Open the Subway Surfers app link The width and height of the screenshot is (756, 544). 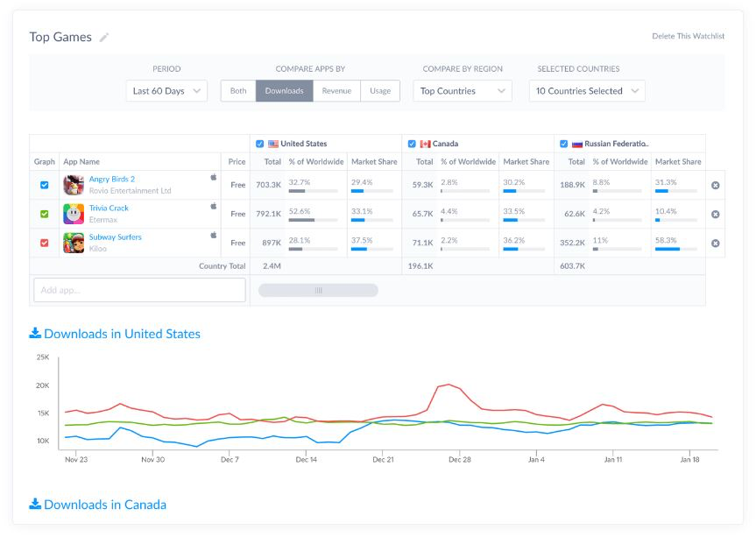116,237
